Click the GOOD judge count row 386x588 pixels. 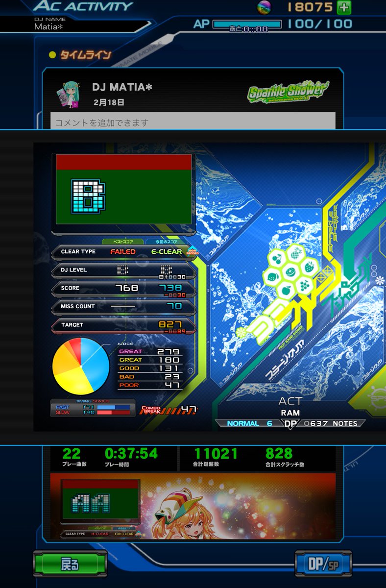click(x=149, y=368)
